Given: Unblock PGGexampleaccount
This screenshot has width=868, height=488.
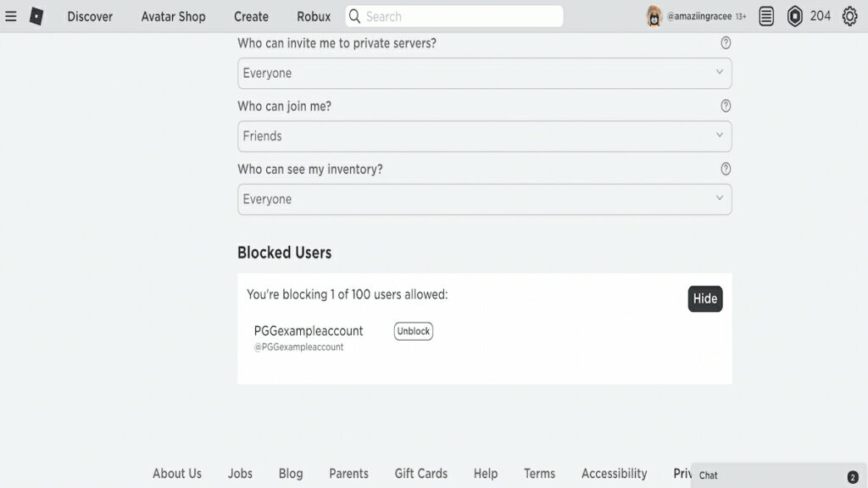Looking at the screenshot, I should [x=414, y=331].
